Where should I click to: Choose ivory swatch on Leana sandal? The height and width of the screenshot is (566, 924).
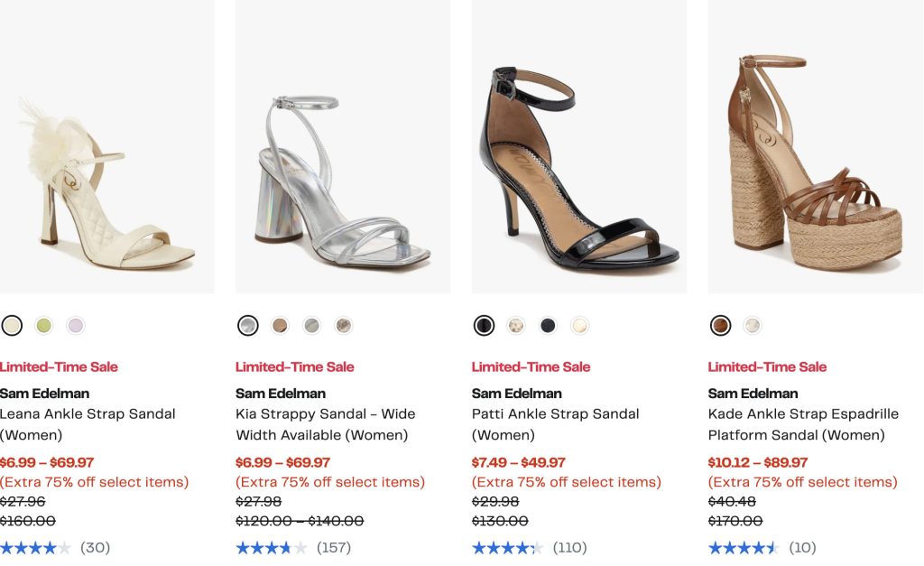pos(12,325)
